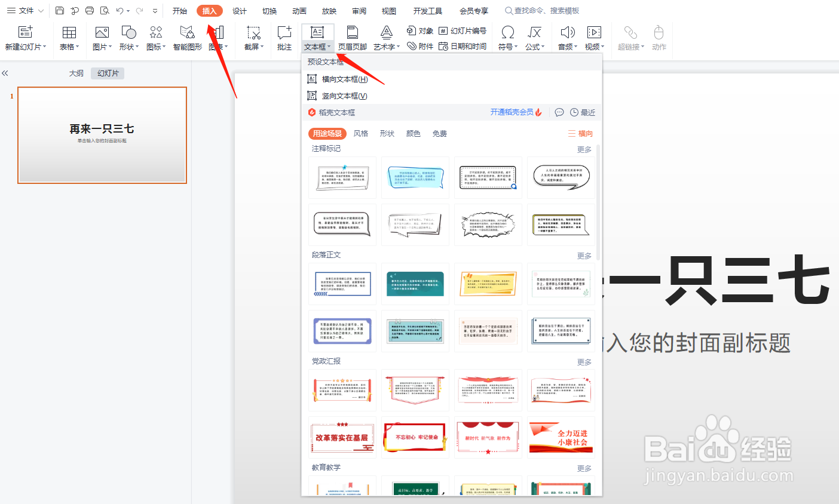Screen dimensions: 839x504
Task: Click 新建幻灯片 new slide icon
Action: [25, 32]
